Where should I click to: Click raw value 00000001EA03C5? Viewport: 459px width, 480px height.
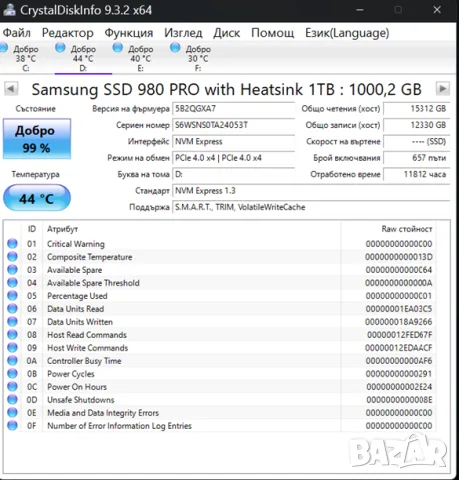pos(399,309)
